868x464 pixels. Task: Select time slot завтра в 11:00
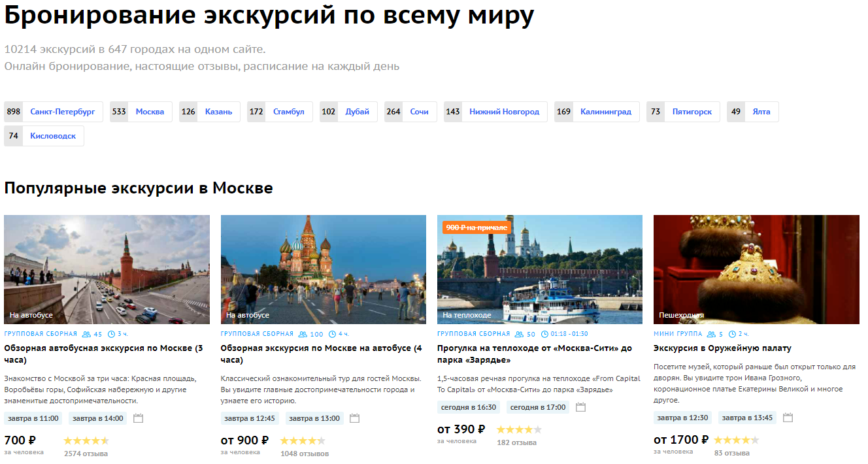[x=33, y=418]
